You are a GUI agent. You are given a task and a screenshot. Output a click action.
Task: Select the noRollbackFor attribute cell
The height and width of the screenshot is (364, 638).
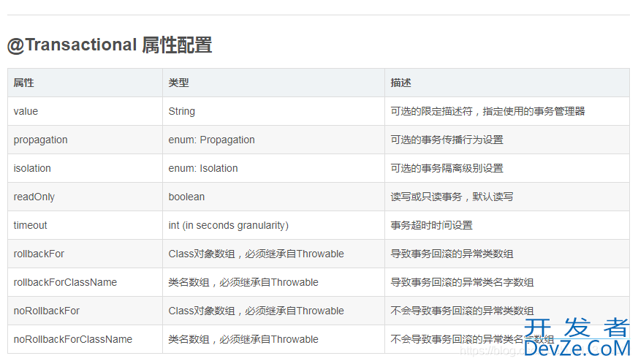[47, 311]
